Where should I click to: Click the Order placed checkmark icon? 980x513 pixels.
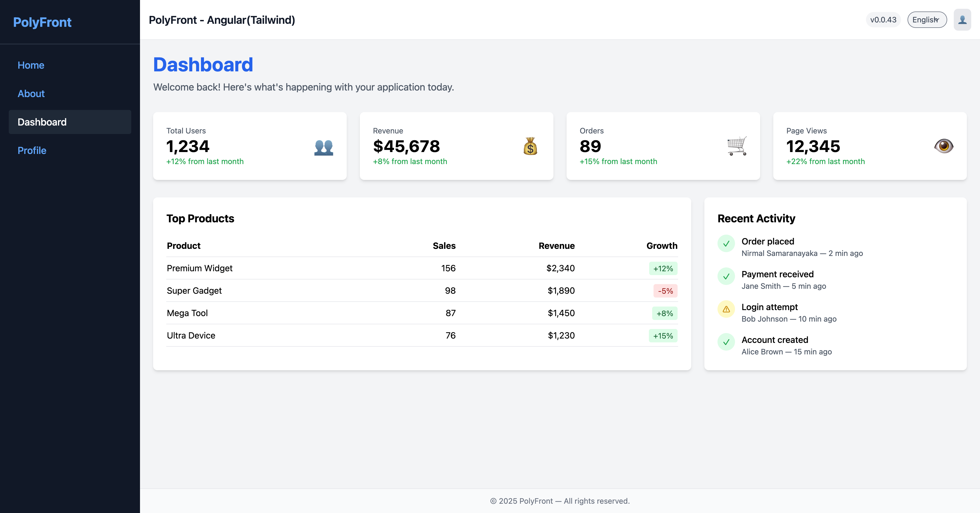coord(726,244)
